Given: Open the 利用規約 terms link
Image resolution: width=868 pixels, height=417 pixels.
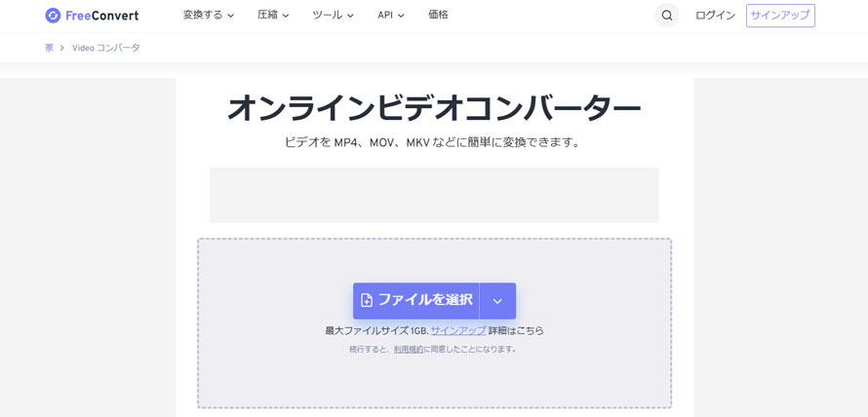Looking at the screenshot, I should [x=409, y=349].
